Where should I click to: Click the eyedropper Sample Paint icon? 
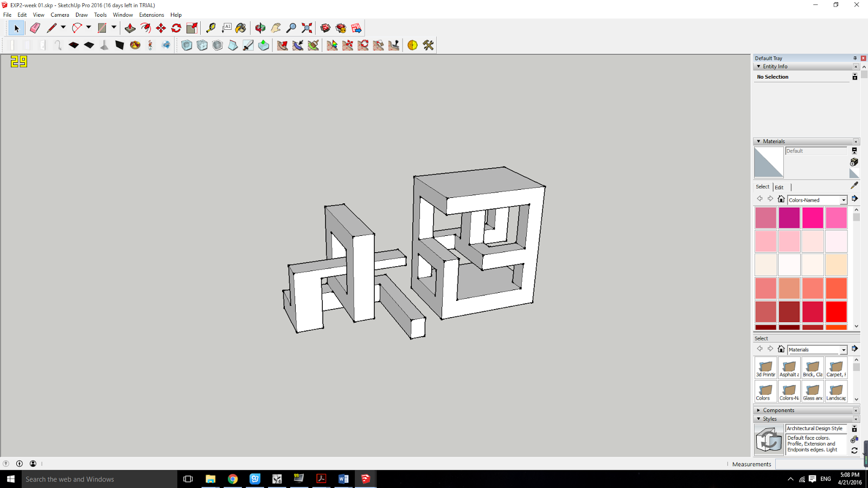[854, 185]
